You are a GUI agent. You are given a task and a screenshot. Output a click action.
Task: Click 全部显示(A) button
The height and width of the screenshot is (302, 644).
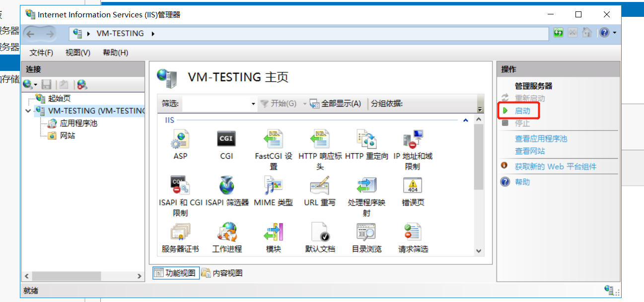[x=336, y=104]
